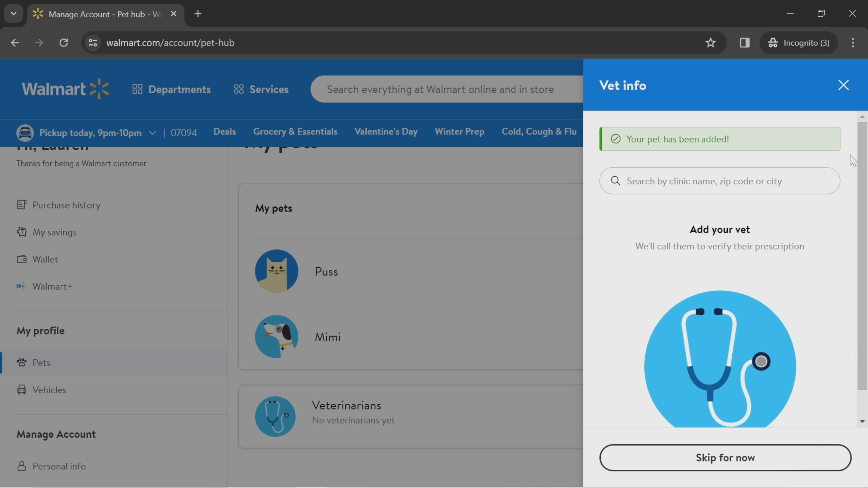Click Vet info panel scrollbar thumb
This screenshot has height=488, width=868.
click(x=862, y=256)
